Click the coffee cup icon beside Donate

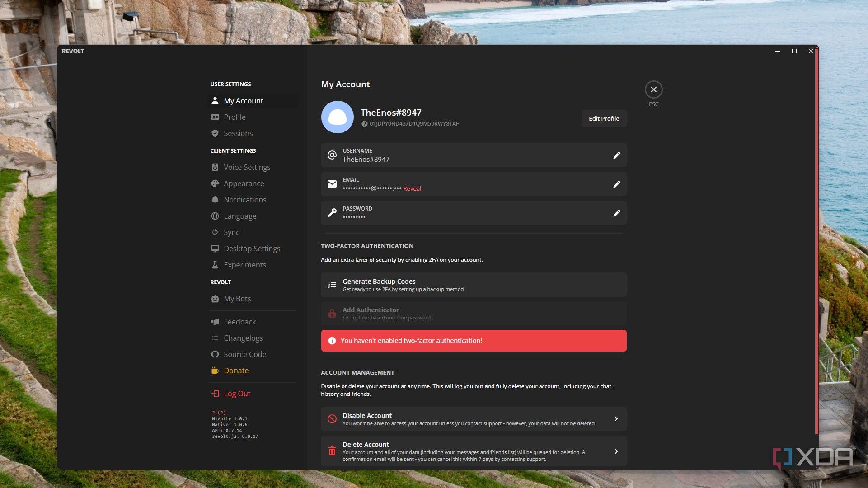pos(215,371)
